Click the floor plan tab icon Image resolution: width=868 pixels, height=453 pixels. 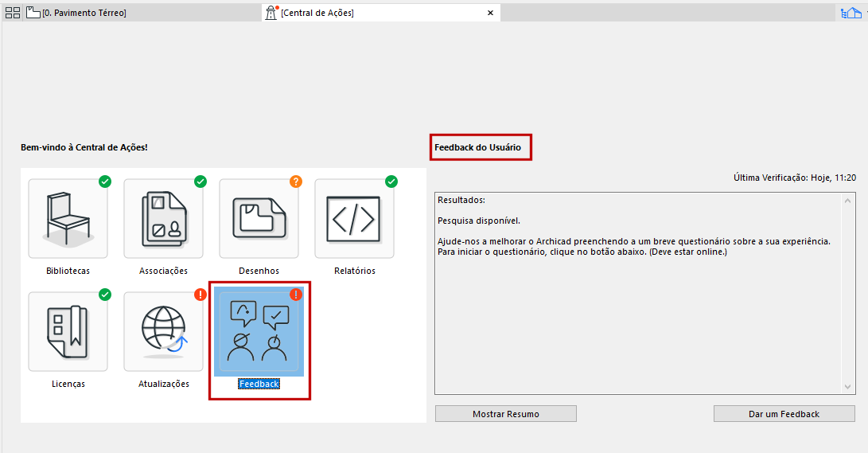tap(33, 12)
